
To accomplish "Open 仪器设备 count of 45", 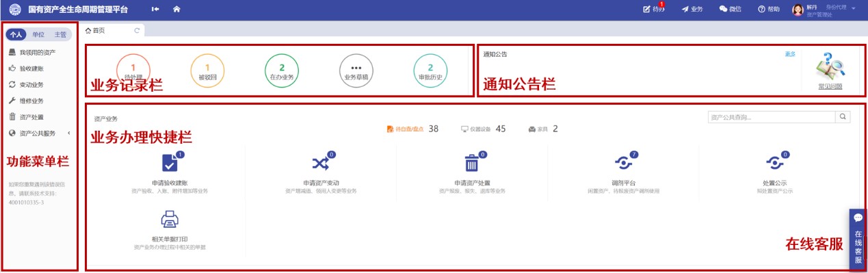I will 484,129.
